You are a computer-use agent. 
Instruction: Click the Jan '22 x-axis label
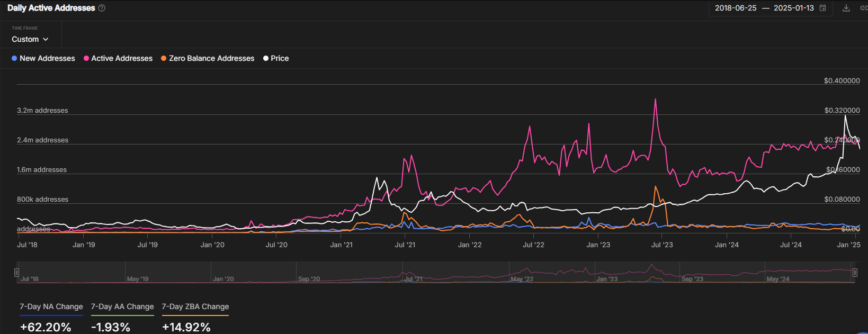(x=470, y=245)
